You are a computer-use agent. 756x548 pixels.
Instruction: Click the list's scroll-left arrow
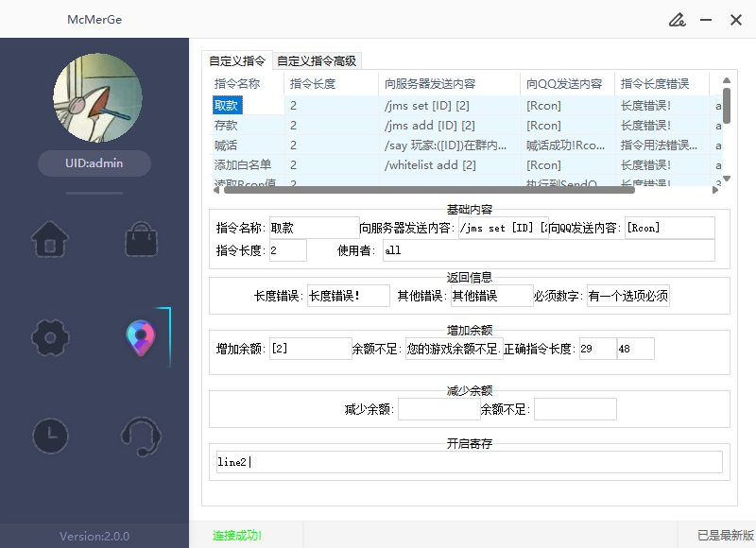(x=216, y=190)
